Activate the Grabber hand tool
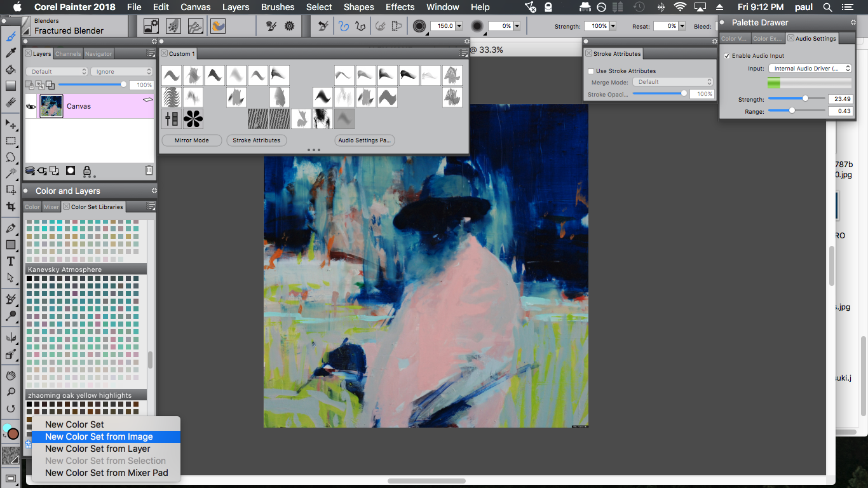Viewport: 868px width, 488px height. [x=11, y=376]
